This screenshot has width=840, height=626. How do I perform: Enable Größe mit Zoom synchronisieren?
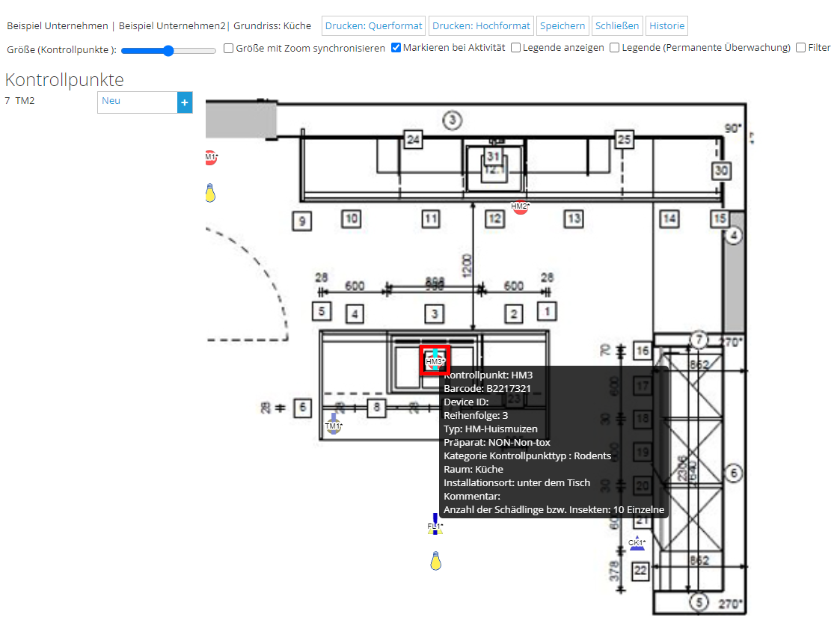pyautogui.click(x=229, y=48)
